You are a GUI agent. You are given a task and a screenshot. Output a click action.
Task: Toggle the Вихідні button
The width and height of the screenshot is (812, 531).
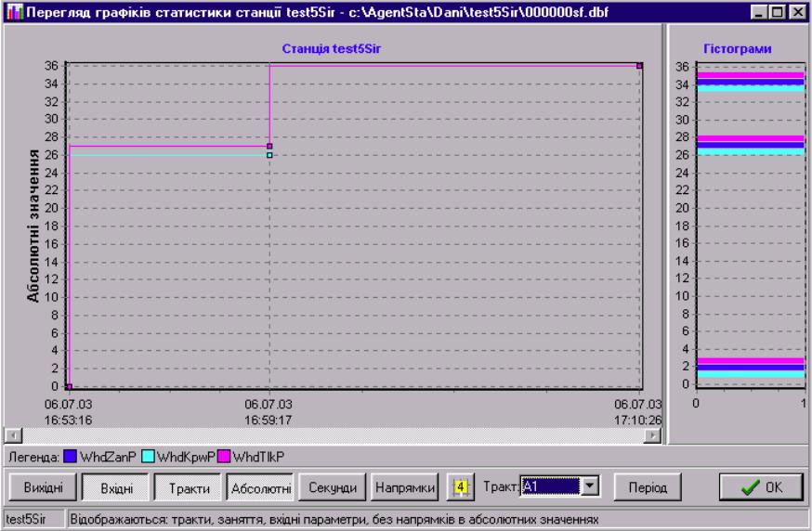click(43, 487)
